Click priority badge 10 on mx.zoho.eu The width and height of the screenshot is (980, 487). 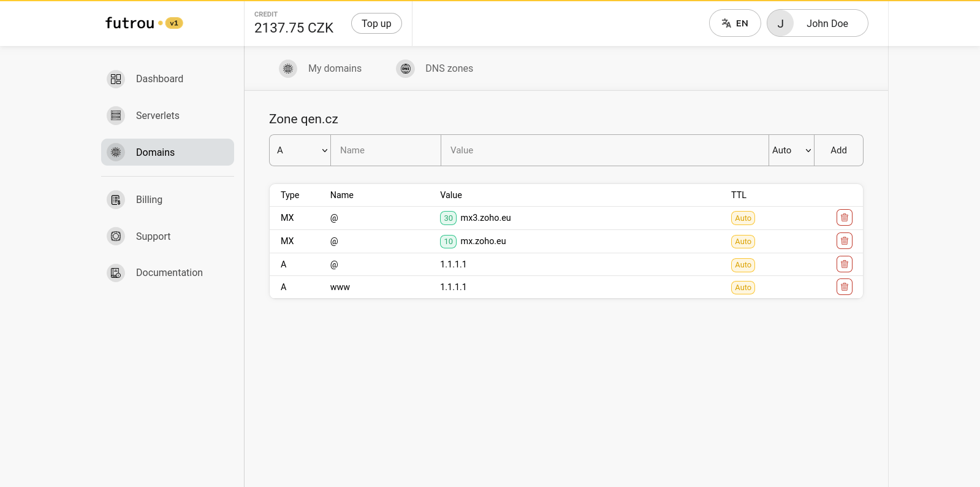tap(448, 241)
